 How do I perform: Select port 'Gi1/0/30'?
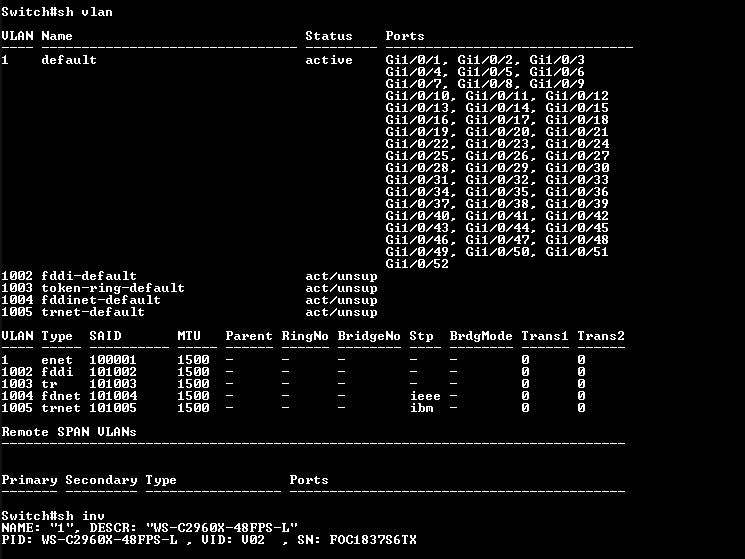click(577, 168)
